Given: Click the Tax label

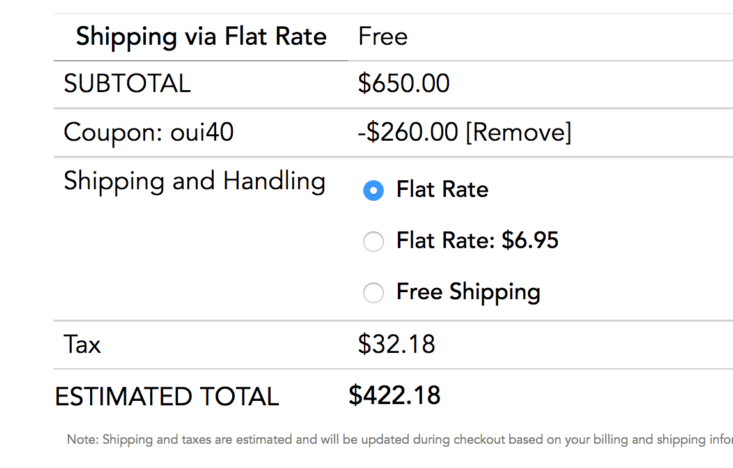Looking at the screenshot, I should pyautogui.click(x=82, y=346).
